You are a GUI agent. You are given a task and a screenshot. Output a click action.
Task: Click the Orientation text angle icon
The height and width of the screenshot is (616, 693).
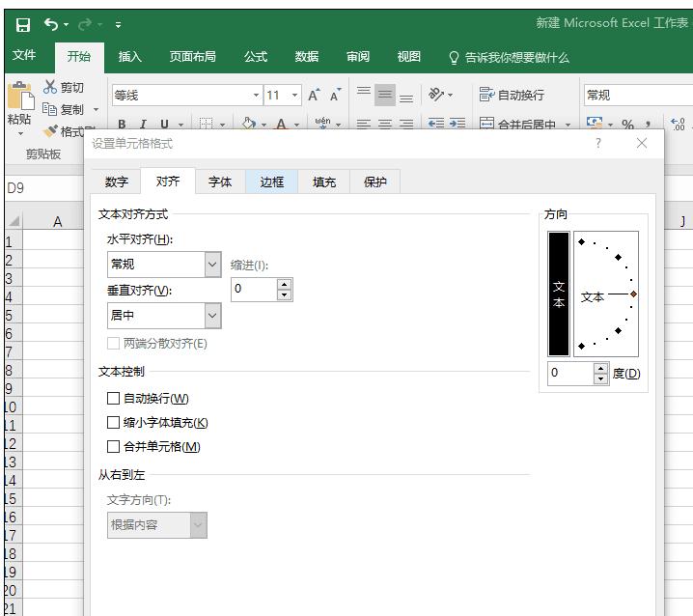436,95
